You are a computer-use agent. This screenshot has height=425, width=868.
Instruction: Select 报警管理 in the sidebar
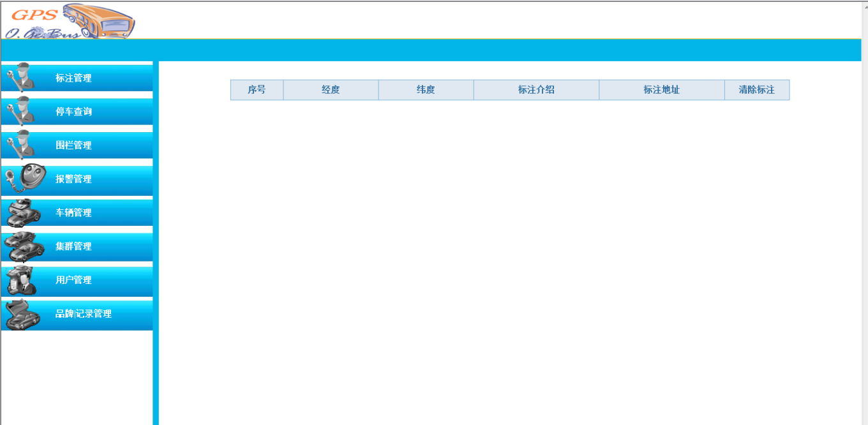click(x=77, y=179)
